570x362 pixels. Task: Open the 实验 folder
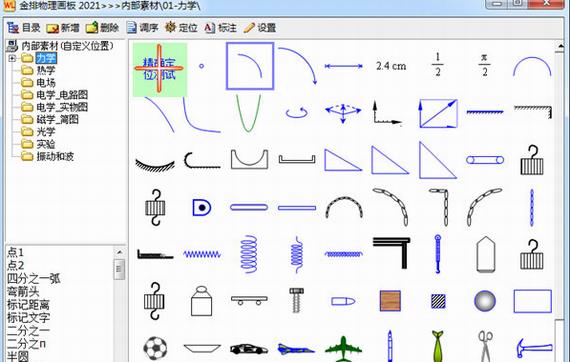(46, 144)
